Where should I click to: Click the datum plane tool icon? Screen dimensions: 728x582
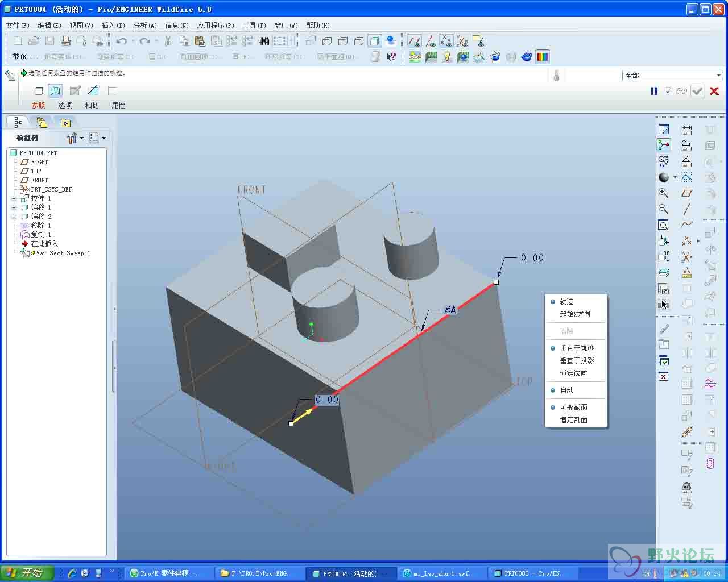point(686,193)
